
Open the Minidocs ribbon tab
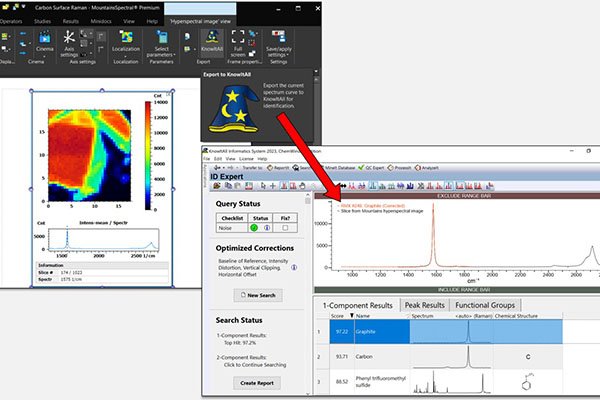coord(101,21)
